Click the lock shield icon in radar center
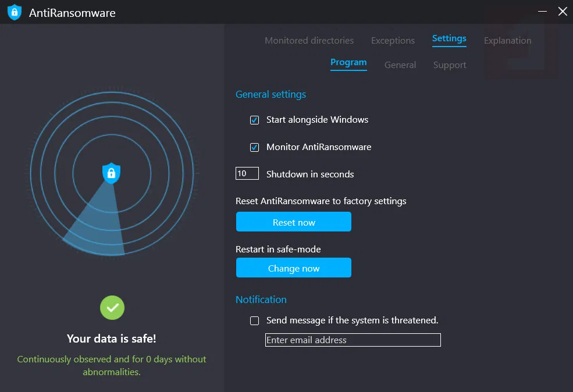Image resolution: width=573 pixels, height=392 pixels. coord(111,173)
